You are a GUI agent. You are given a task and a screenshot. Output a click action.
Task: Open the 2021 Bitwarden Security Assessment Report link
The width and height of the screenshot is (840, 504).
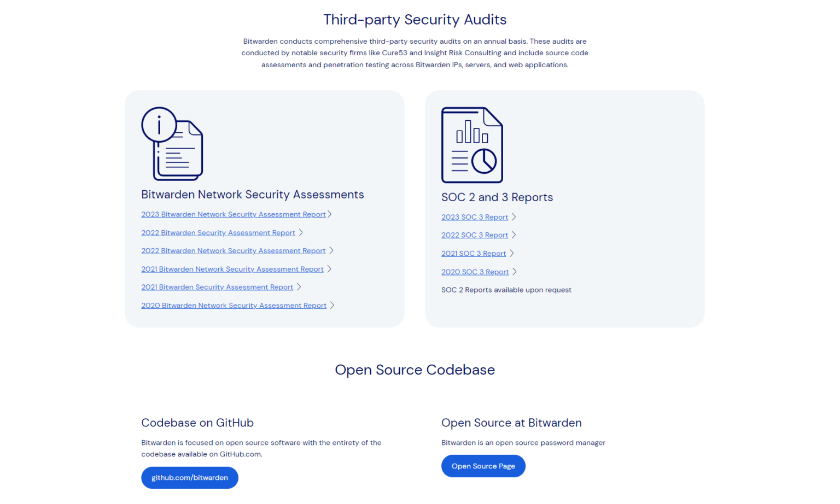point(217,287)
